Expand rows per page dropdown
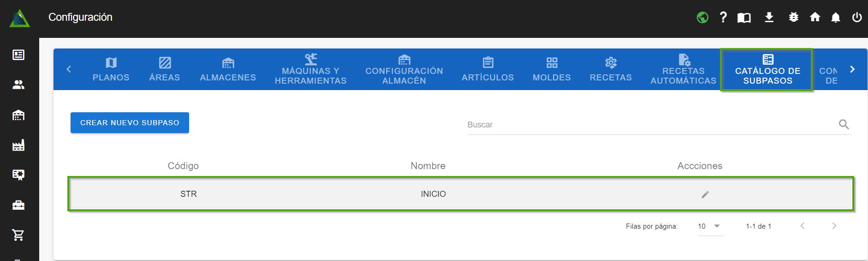Image resolution: width=868 pixels, height=261 pixels. tap(710, 226)
